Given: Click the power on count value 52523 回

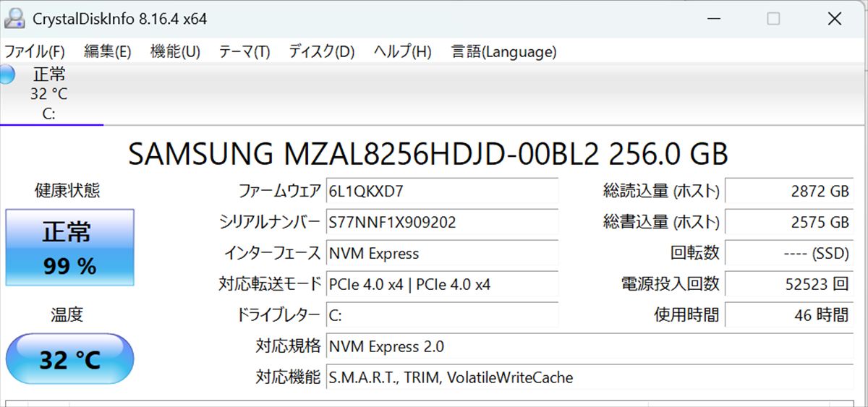Looking at the screenshot, I should (789, 284).
